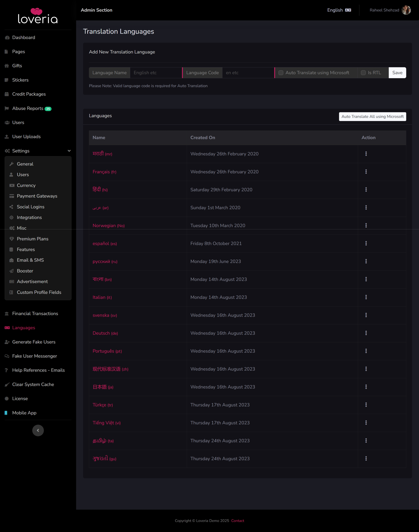Open the three-dot menu for Deutsch
Viewport: 419px width, 532px height.
pyautogui.click(x=366, y=333)
